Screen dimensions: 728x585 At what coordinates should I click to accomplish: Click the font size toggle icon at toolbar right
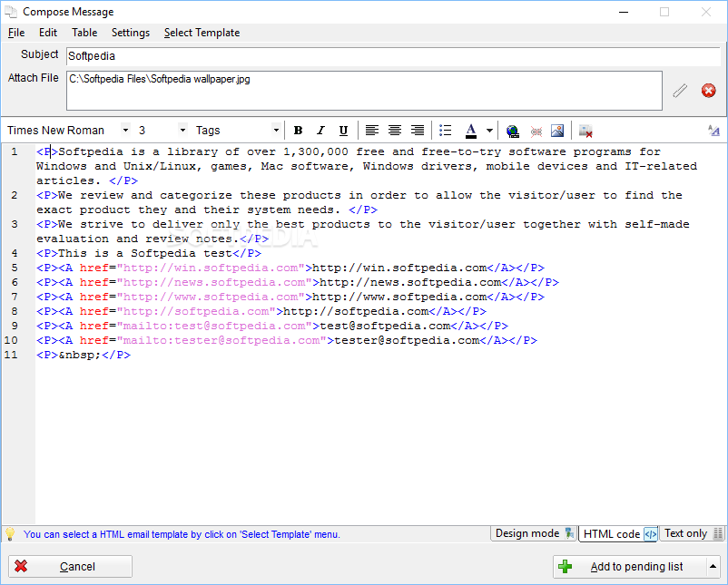(x=713, y=131)
